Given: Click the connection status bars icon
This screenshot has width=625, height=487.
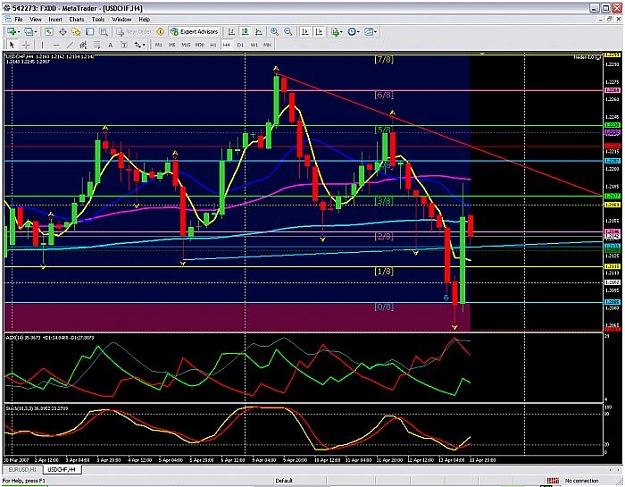Looking at the screenshot, I should 552,481.
